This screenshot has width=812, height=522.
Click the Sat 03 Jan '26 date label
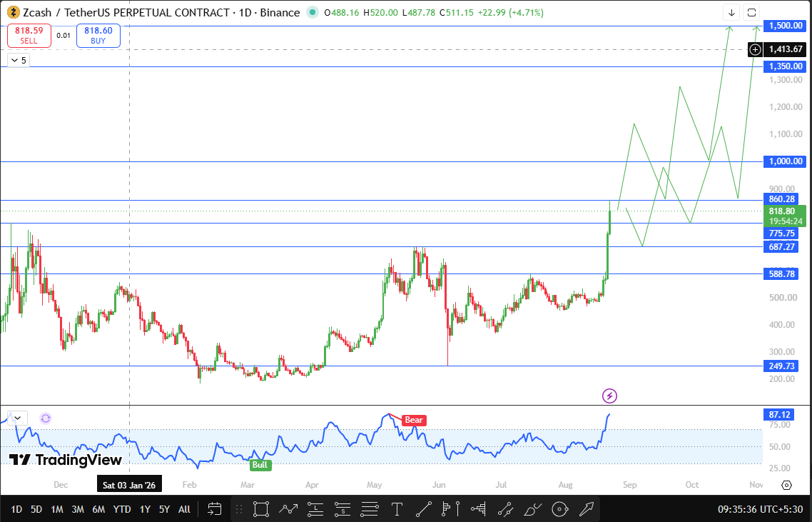[x=129, y=485]
